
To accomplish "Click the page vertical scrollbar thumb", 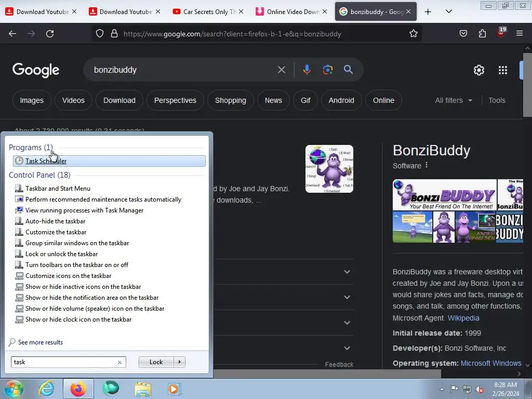I will [x=527, y=84].
